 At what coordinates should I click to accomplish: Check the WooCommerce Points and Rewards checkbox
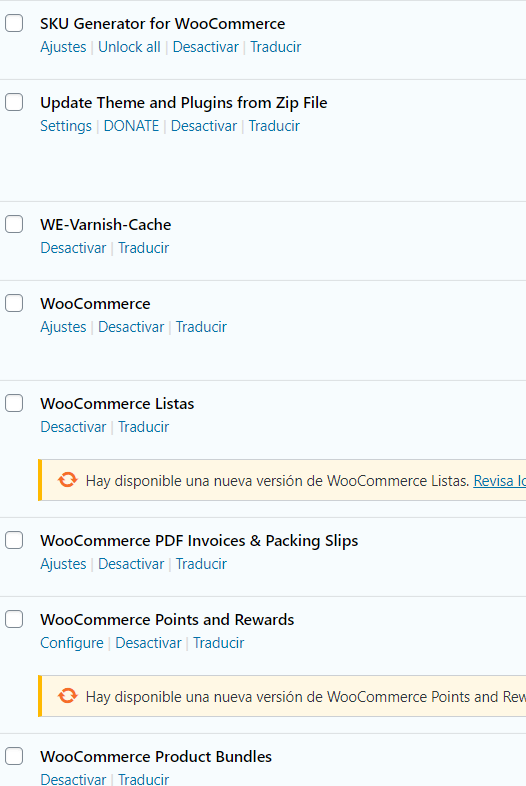14,620
